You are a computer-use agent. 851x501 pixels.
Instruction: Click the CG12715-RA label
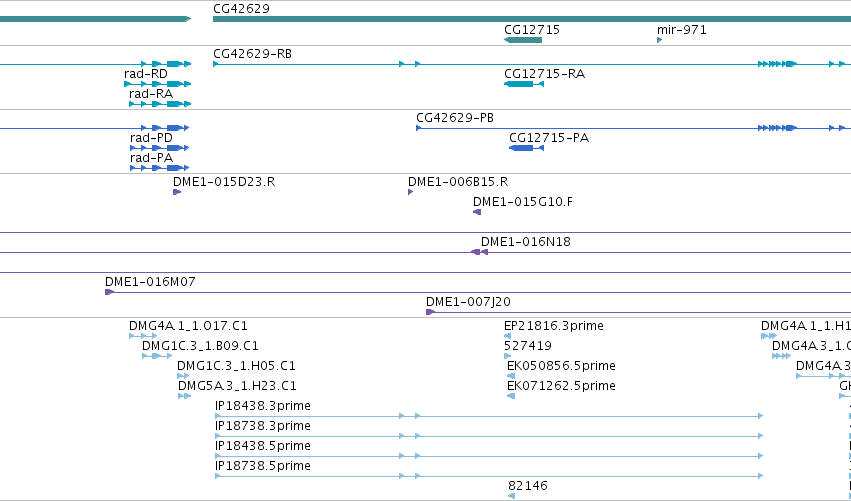pos(544,74)
